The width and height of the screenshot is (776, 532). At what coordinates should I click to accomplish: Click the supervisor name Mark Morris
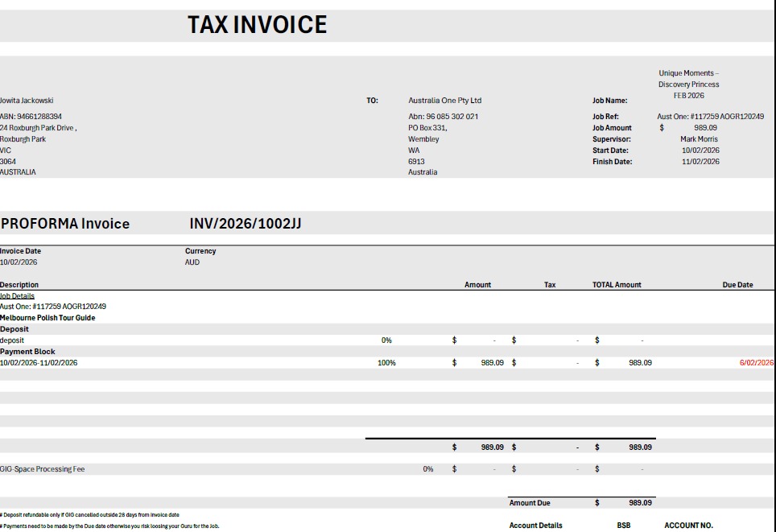699,139
